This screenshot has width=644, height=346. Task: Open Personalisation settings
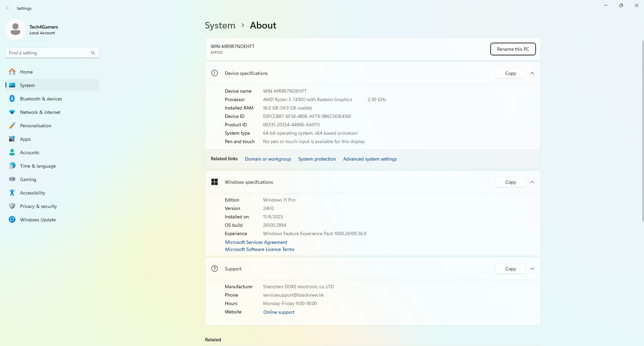click(36, 125)
